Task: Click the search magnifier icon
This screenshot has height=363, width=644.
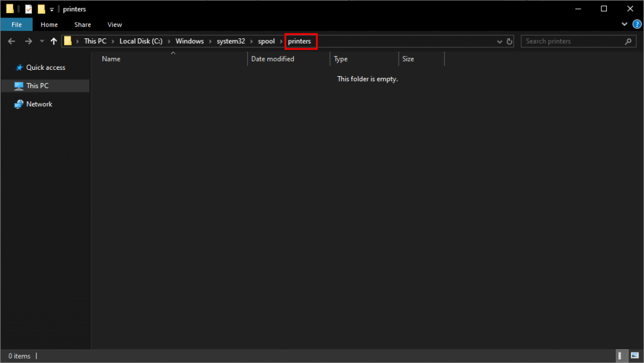Action: (x=628, y=42)
